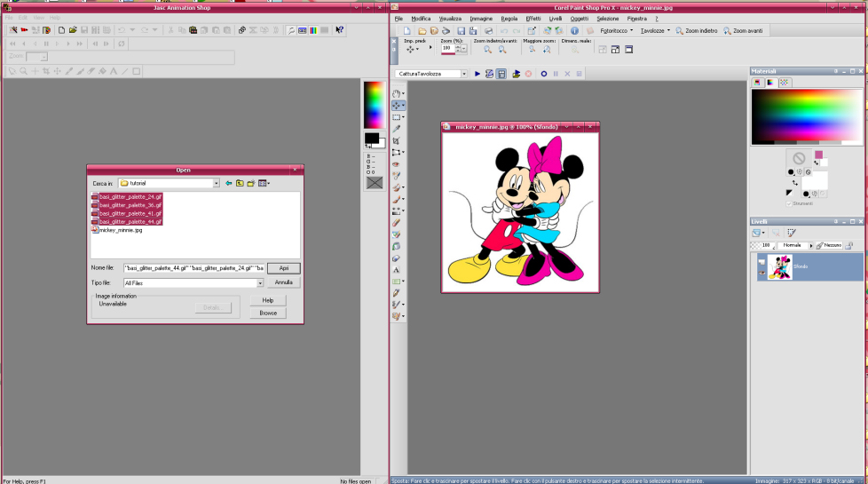This screenshot has width=868, height=484.
Task: Select mickey_minnie.jpg in the file list
Action: point(117,230)
